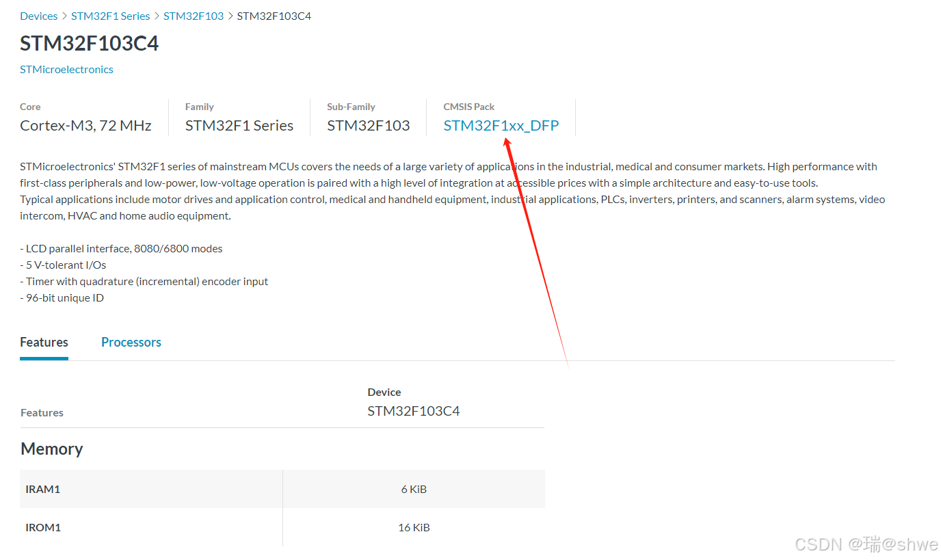The width and height of the screenshot is (941, 560).
Task: Click the Features table row label
Action: [x=42, y=412]
